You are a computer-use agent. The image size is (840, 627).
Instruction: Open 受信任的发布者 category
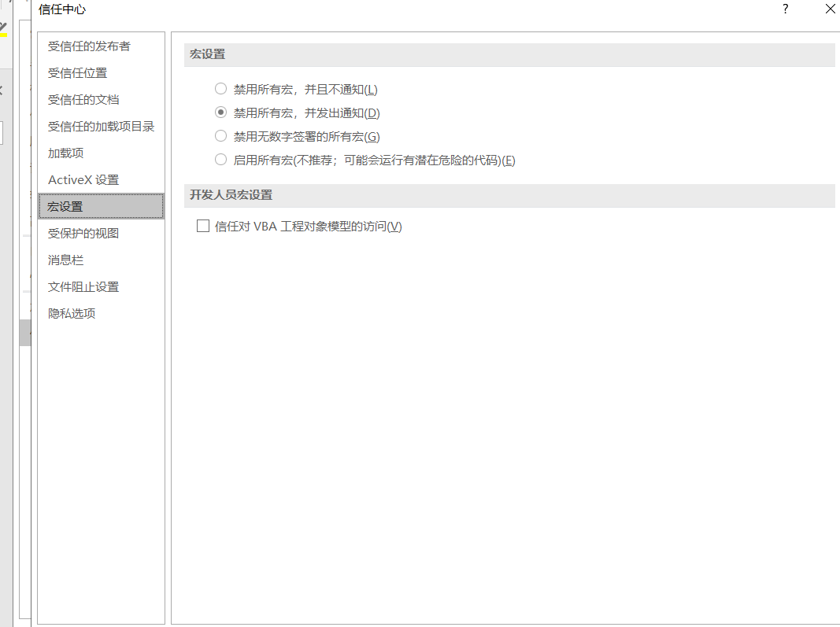click(89, 46)
